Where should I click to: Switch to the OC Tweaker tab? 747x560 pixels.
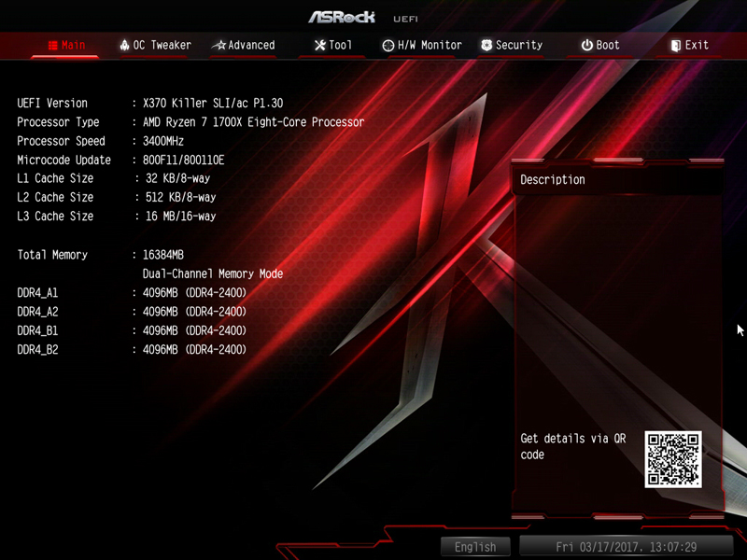(155, 45)
